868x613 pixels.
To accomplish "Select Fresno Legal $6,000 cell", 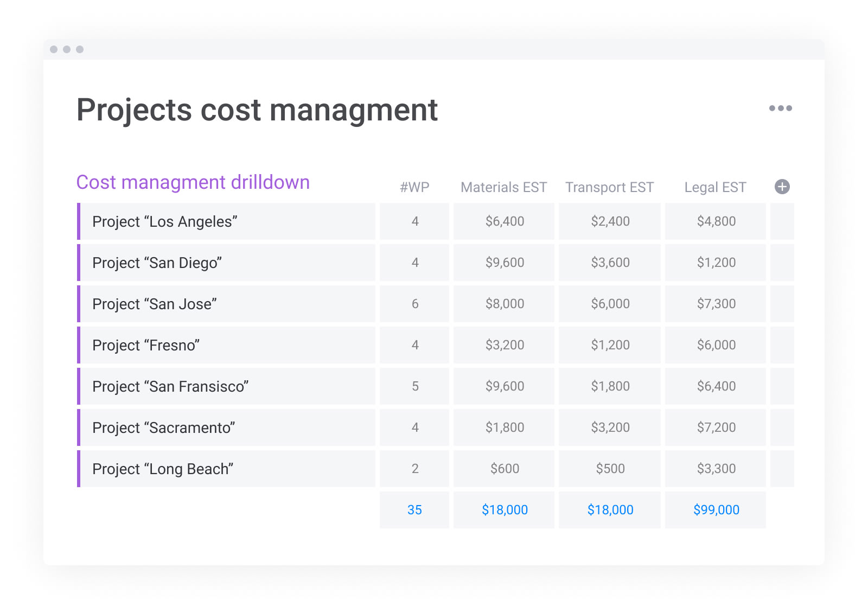I will [x=716, y=345].
